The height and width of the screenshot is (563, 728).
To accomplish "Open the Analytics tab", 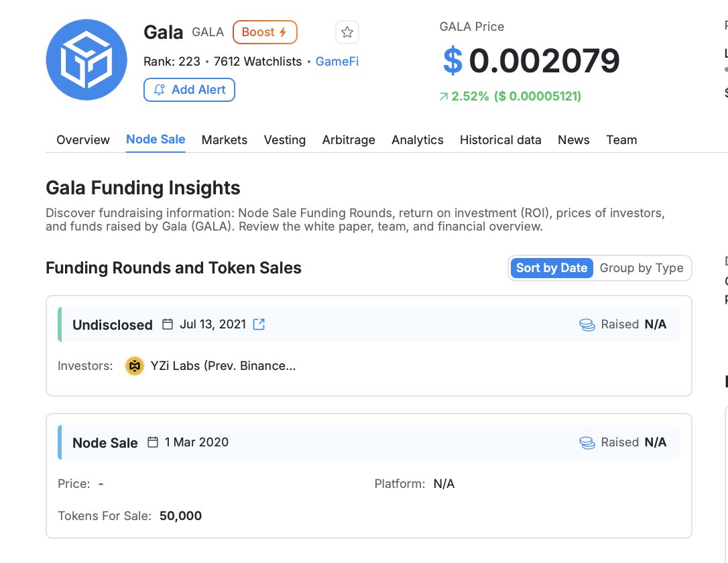I will tap(418, 139).
